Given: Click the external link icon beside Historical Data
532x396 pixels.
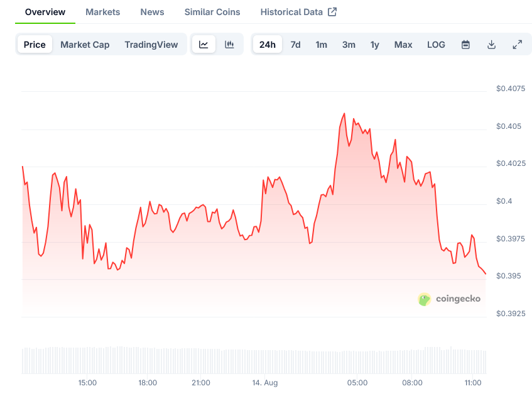Looking at the screenshot, I should [332, 12].
